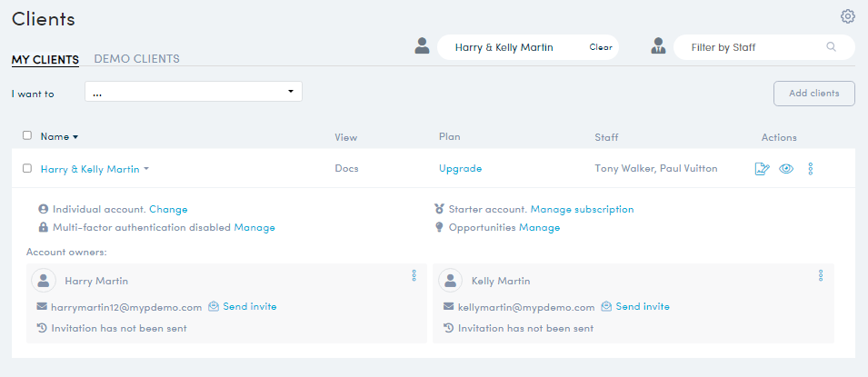Clear the Harry & Kelly Martin client filter

click(600, 47)
